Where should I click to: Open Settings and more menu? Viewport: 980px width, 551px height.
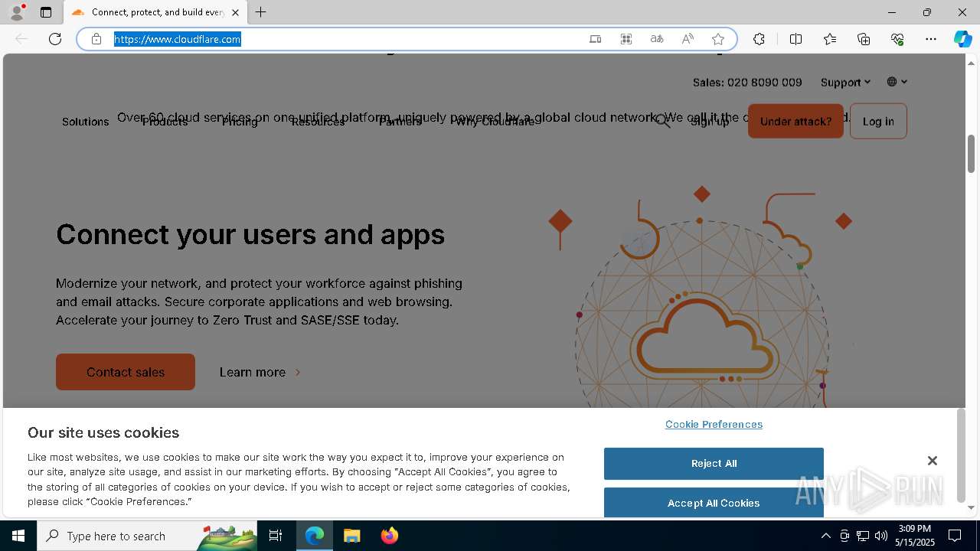click(931, 39)
